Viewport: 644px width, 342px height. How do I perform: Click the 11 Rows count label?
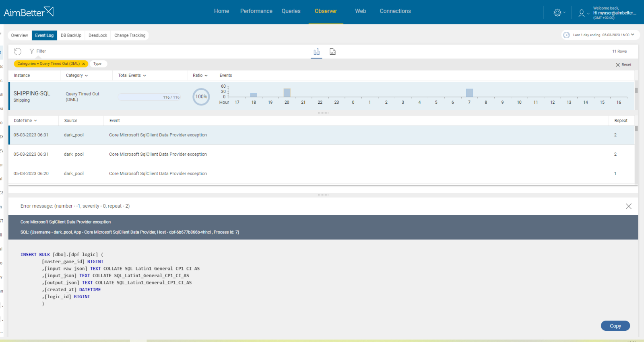pyautogui.click(x=619, y=52)
